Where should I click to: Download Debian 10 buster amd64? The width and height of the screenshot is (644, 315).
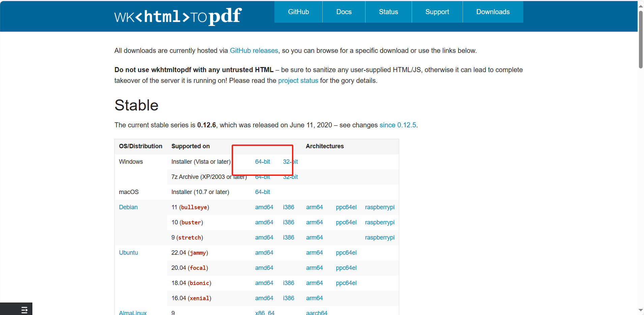tap(264, 222)
